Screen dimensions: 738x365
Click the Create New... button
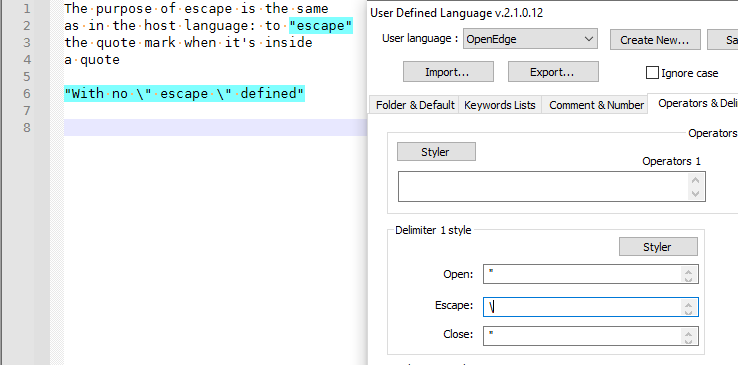[655, 40]
